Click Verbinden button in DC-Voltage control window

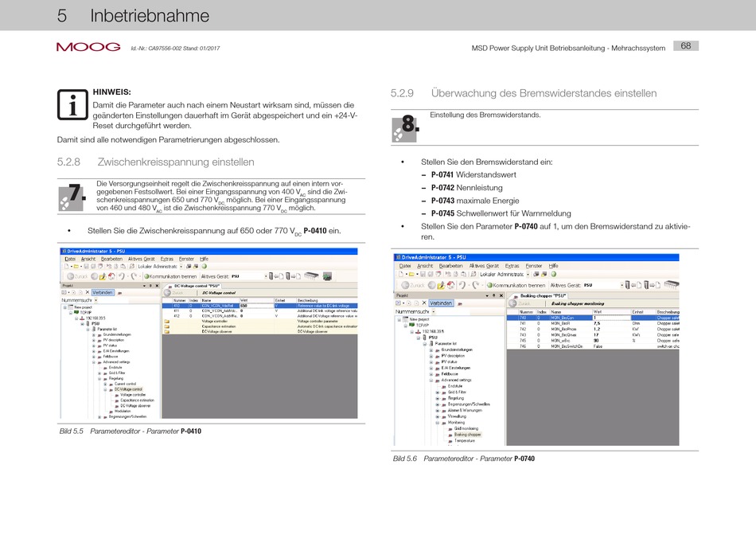pyautogui.click(x=102, y=292)
